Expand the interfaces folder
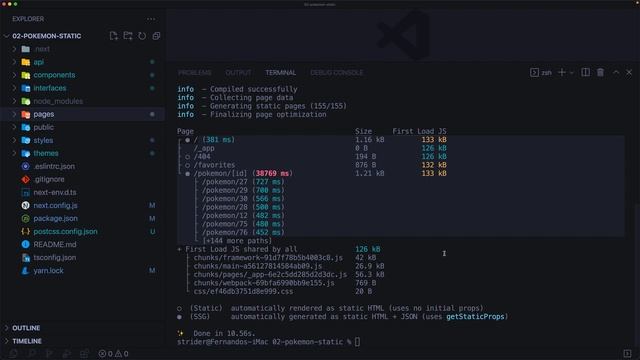 [14, 88]
